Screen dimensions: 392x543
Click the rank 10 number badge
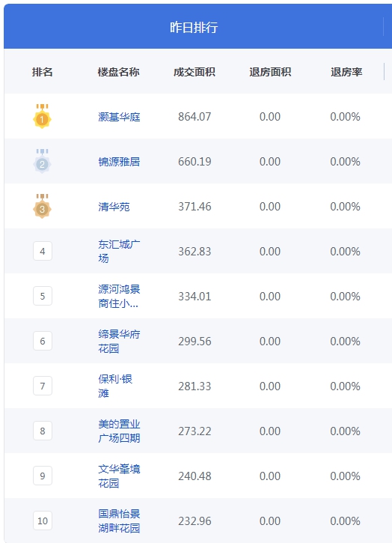coord(43,521)
